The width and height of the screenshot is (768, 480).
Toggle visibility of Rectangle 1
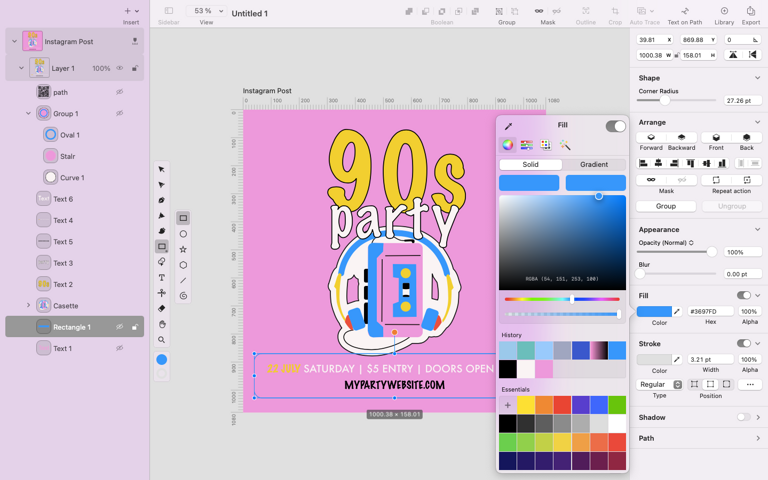120,327
